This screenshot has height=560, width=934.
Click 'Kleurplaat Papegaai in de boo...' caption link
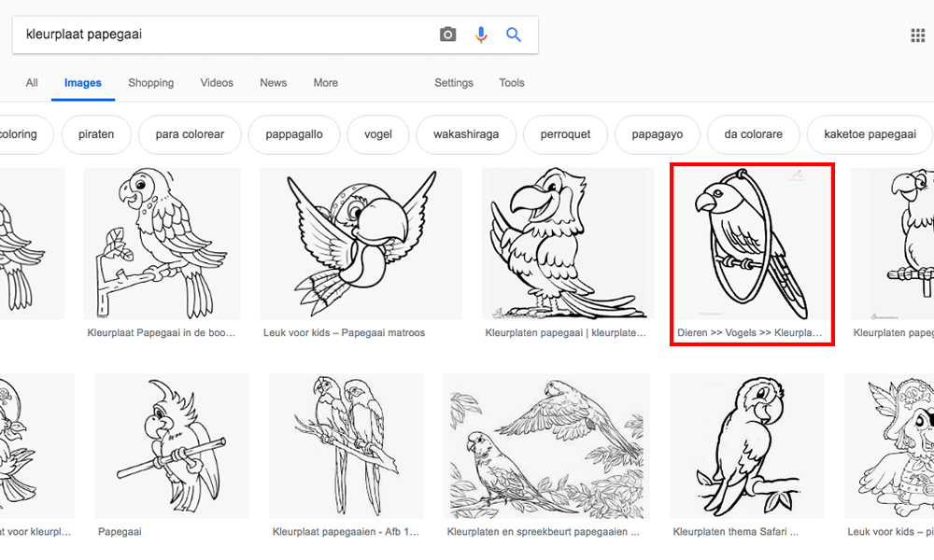[161, 332]
